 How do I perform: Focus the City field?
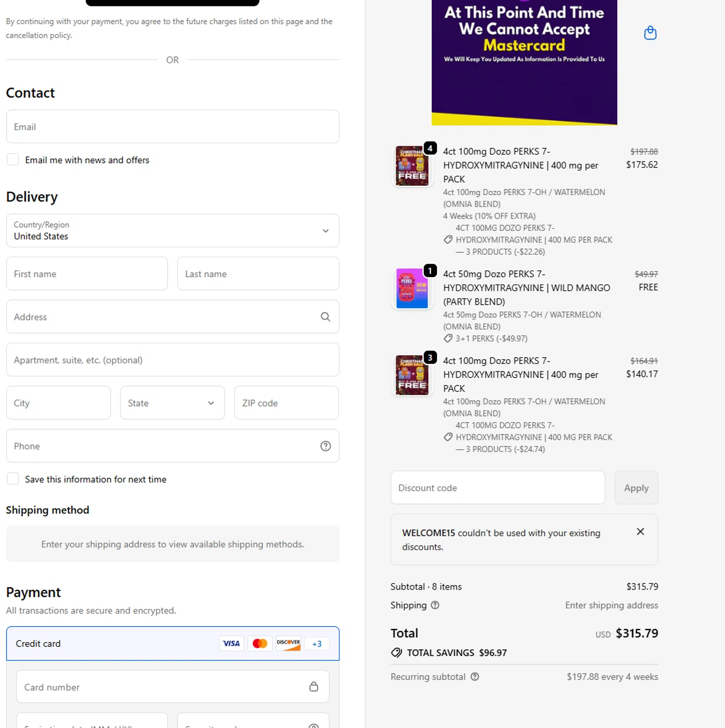coord(58,403)
